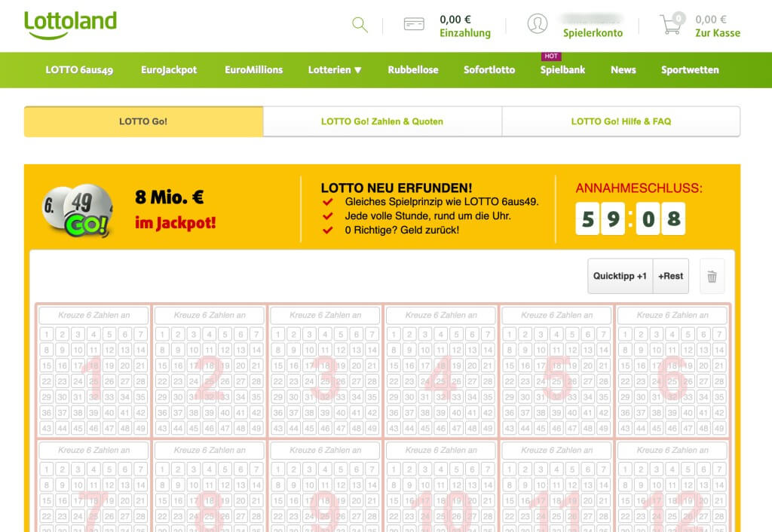
Task: Tick number 1 in field 1
Action: (46, 335)
